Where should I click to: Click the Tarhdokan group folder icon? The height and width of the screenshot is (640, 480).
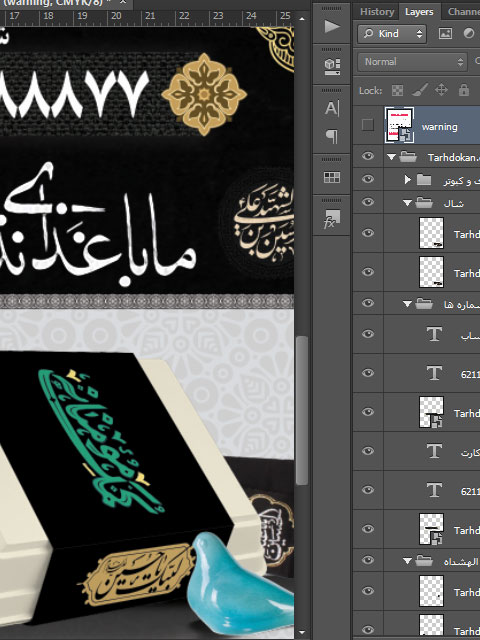click(x=408, y=157)
